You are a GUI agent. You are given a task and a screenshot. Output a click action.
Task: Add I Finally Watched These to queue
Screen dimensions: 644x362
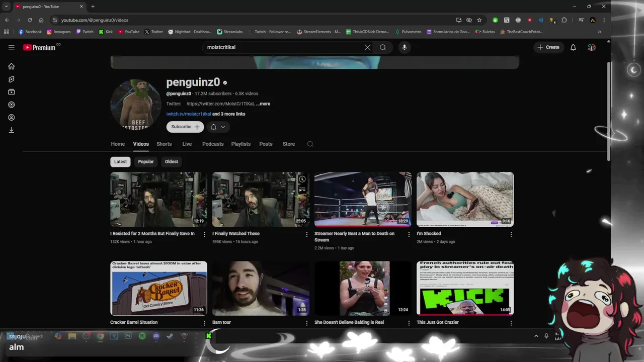pyautogui.click(x=302, y=190)
